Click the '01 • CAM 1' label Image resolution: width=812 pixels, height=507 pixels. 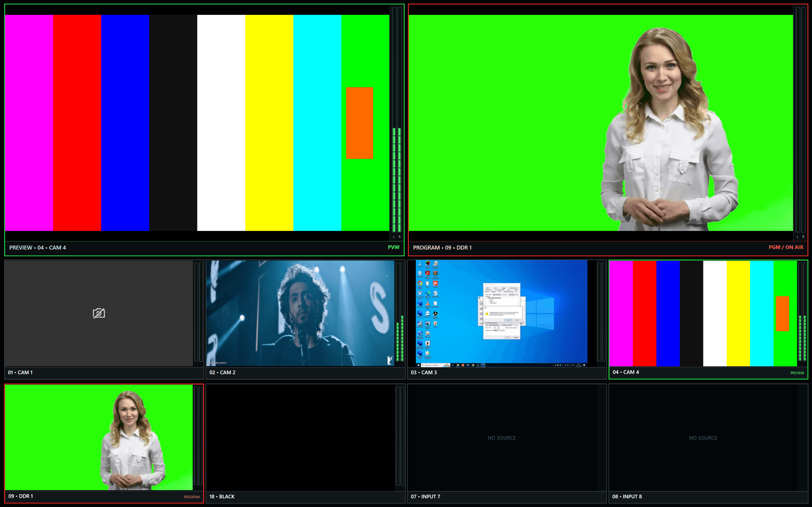click(20, 373)
